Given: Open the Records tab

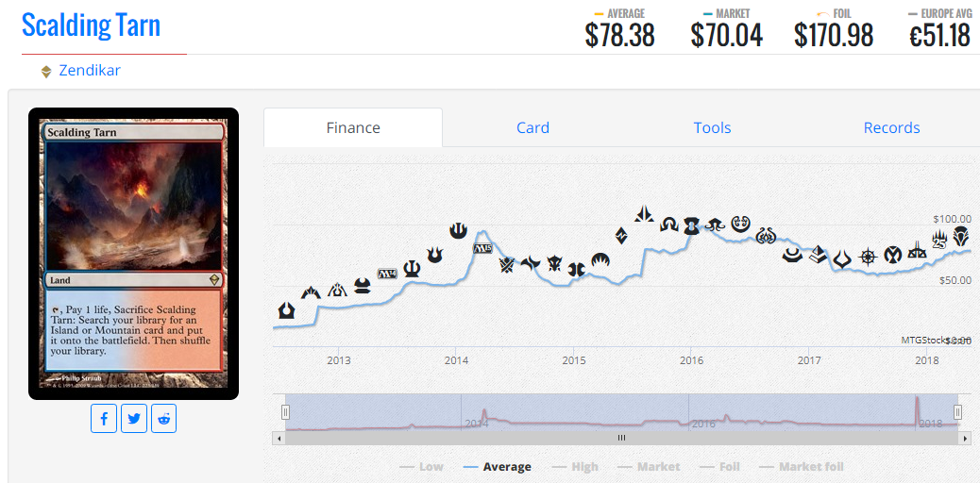Looking at the screenshot, I should point(891,128).
